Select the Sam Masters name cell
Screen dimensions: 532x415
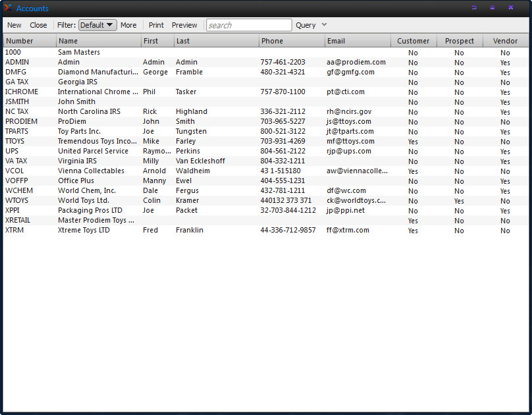tap(79, 52)
